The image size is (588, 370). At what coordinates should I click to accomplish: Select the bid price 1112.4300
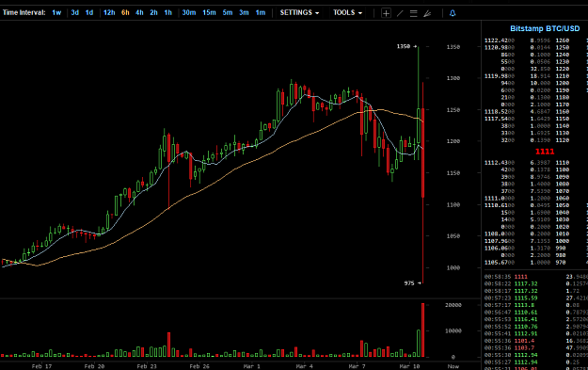pyautogui.click(x=500, y=163)
